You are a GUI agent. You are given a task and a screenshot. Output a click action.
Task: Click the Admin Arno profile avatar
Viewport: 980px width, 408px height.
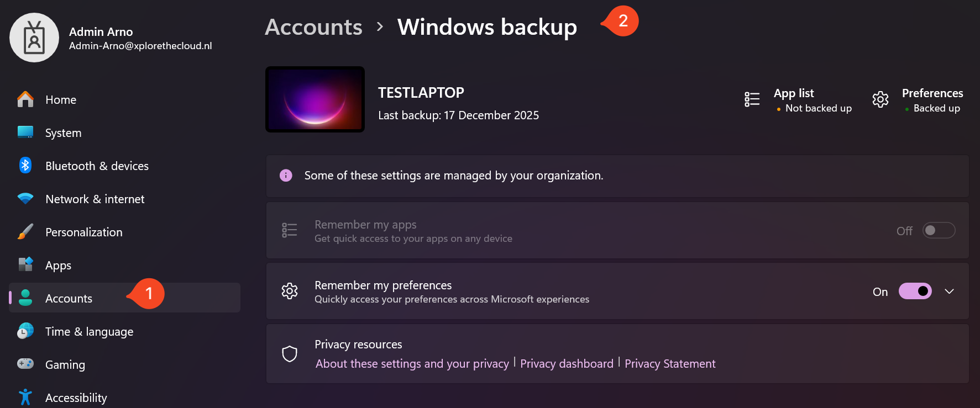coord(34,38)
